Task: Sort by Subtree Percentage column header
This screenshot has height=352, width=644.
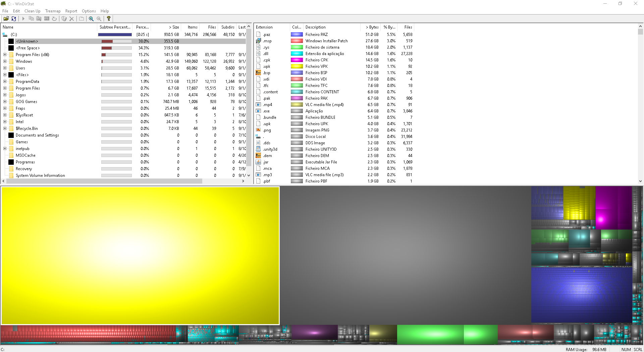Action: click(115, 27)
